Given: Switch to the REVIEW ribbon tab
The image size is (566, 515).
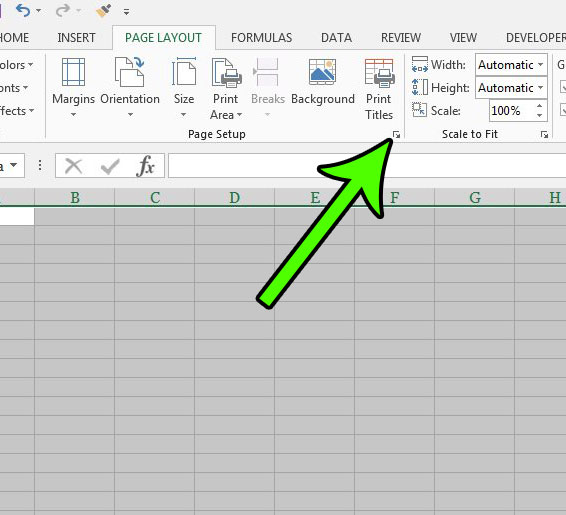Looking at the screenshot, I should coord(401,38).
